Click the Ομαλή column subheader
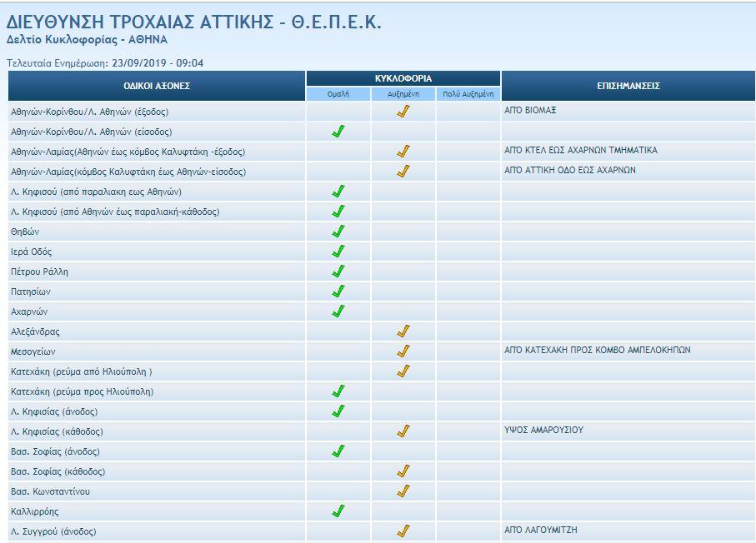756x543 pixels. click(338, 92)
